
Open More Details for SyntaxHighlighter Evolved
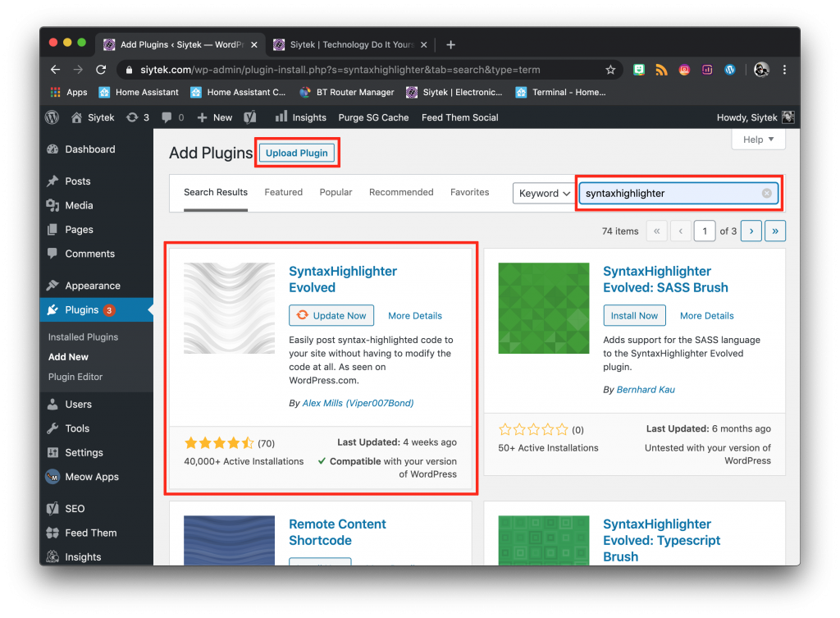coord(415,316)
